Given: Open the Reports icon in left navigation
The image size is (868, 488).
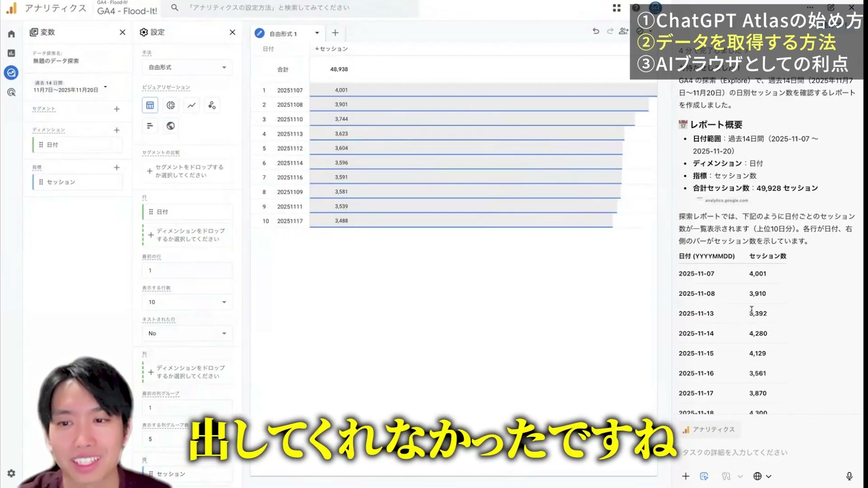Looking at the screenshot, I should tap(11, 53).
